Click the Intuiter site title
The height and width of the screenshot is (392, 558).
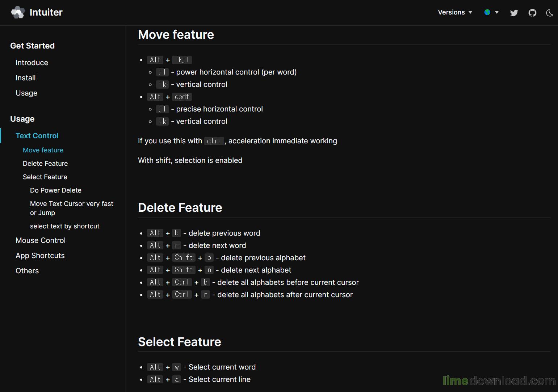(x=46, y=12)
